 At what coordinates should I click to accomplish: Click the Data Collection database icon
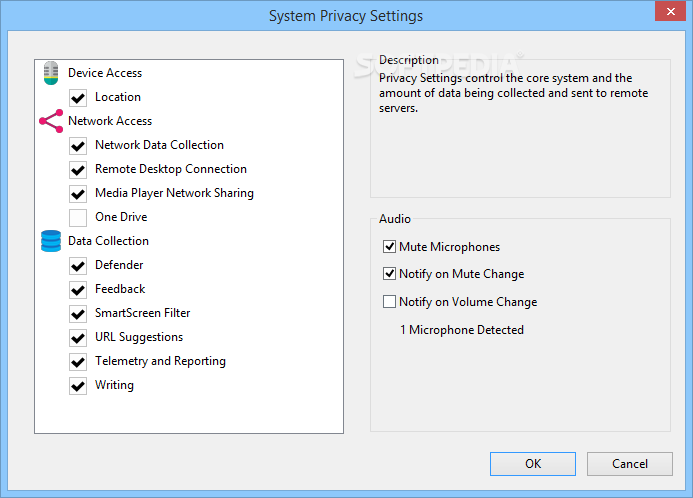pos(51,241)
